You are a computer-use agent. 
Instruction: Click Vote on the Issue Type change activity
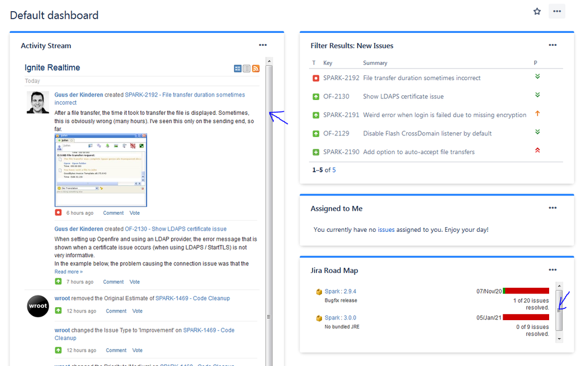click(x=137, y=350)
